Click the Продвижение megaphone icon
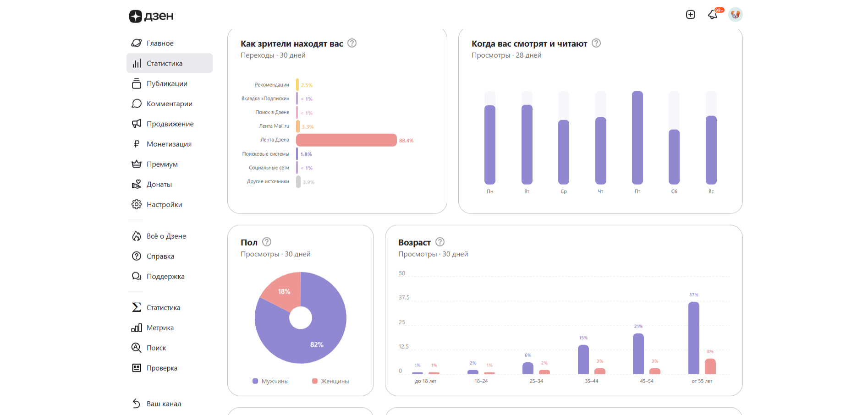Image resolution: width=868 pixels, height=415 pixels. tap(137, 124)
